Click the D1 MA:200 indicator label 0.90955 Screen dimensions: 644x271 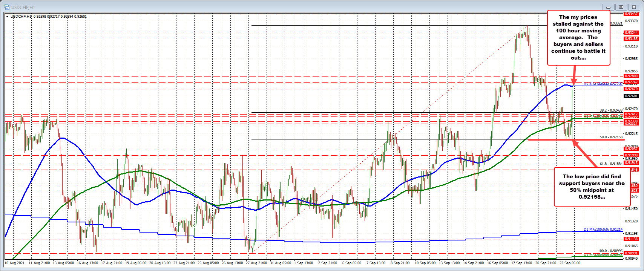click(x=603, y=255)
